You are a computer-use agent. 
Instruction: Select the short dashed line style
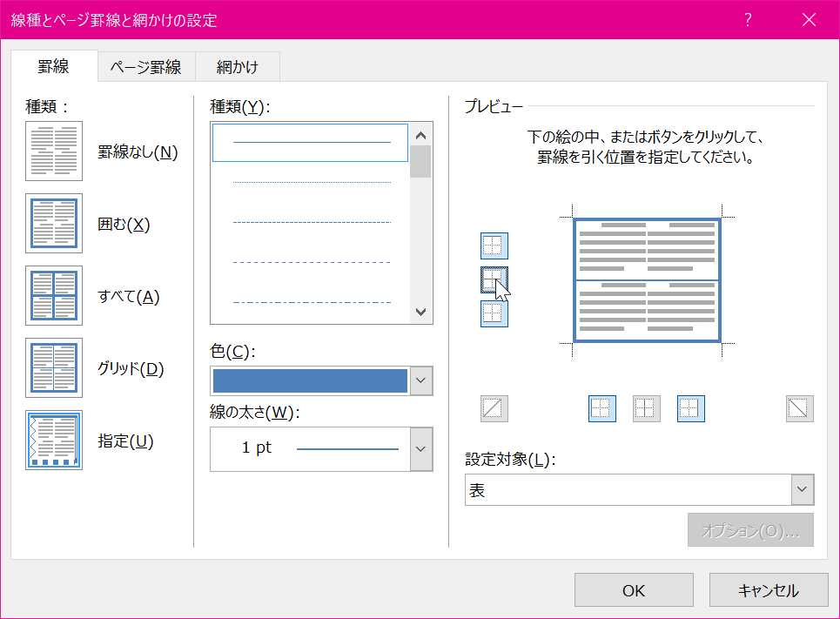coord(310,222)
